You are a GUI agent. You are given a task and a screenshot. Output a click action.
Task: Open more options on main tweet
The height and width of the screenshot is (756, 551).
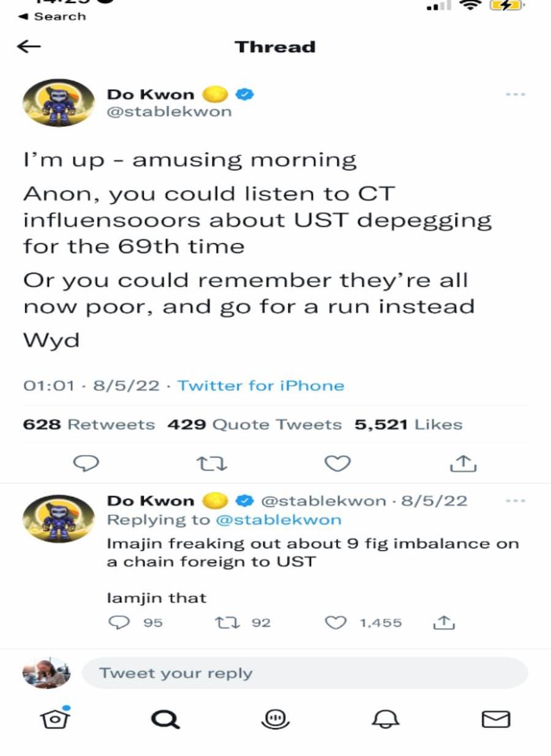pos(515,95)
